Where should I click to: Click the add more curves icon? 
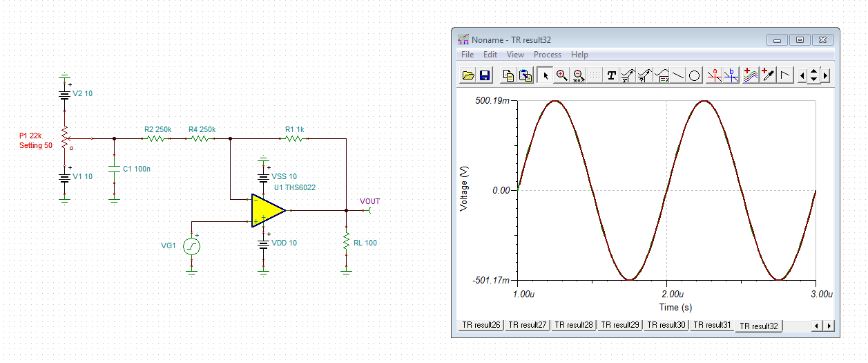(751, 75)
